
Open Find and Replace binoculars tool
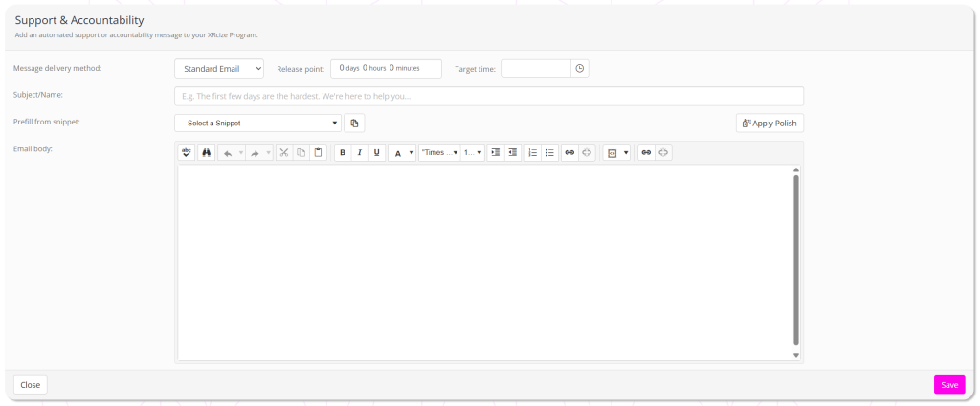(x=205, y=152)
